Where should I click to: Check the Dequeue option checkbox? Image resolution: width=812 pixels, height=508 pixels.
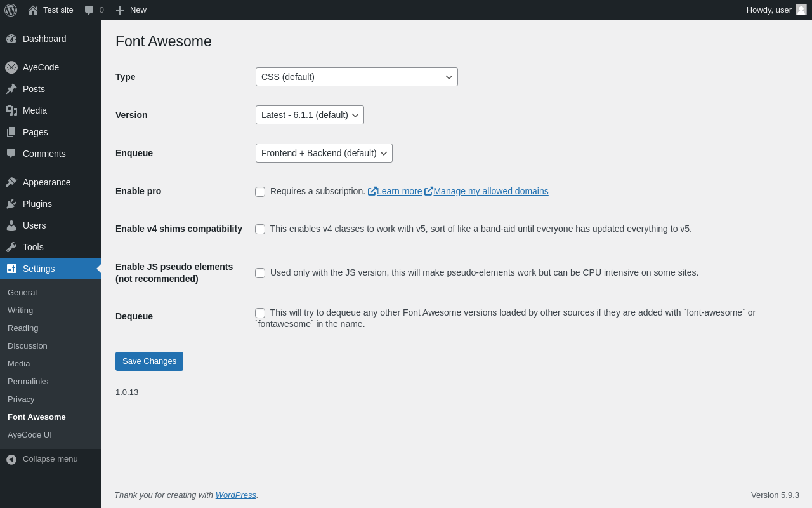[260, 313]
